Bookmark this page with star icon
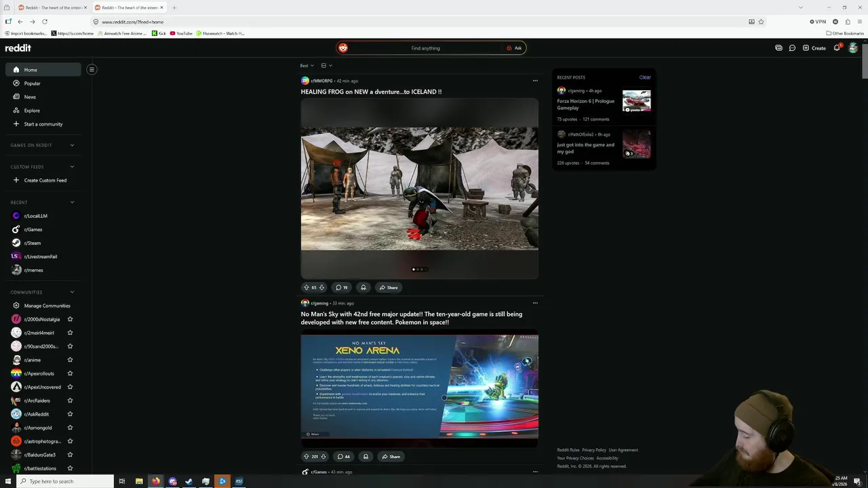The height and width of the screenshot is (488, 868). pos(761,22)
